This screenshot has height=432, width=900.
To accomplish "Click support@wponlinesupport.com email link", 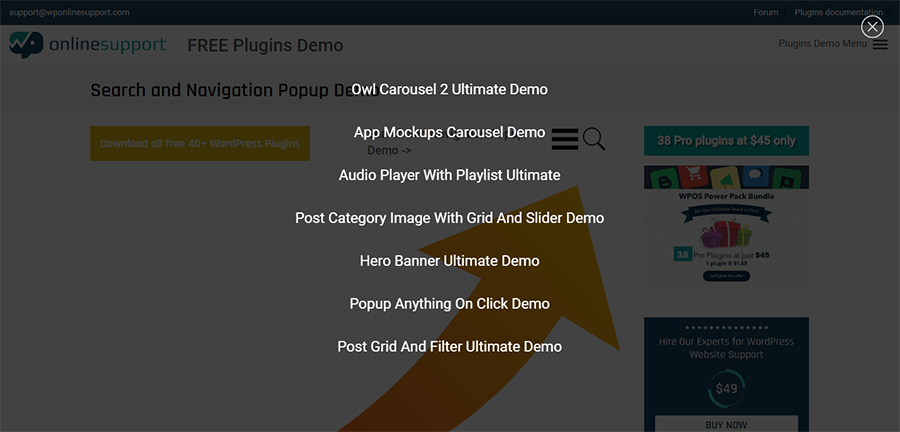I will pos(69,12).
